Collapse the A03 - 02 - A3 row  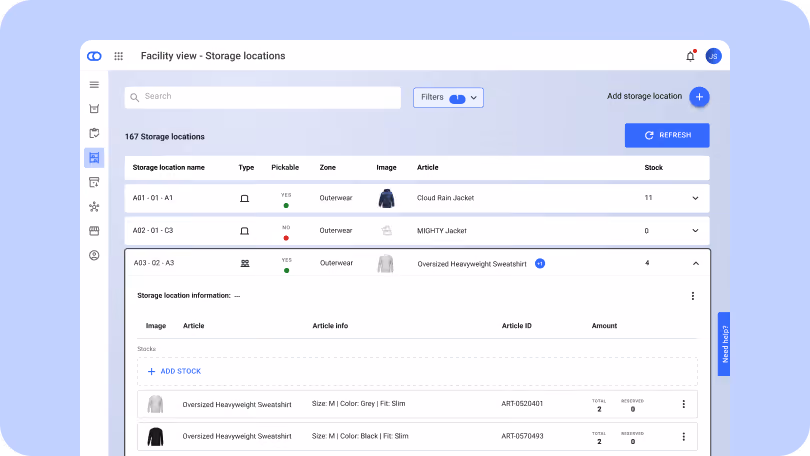click(x=696, y=263)
